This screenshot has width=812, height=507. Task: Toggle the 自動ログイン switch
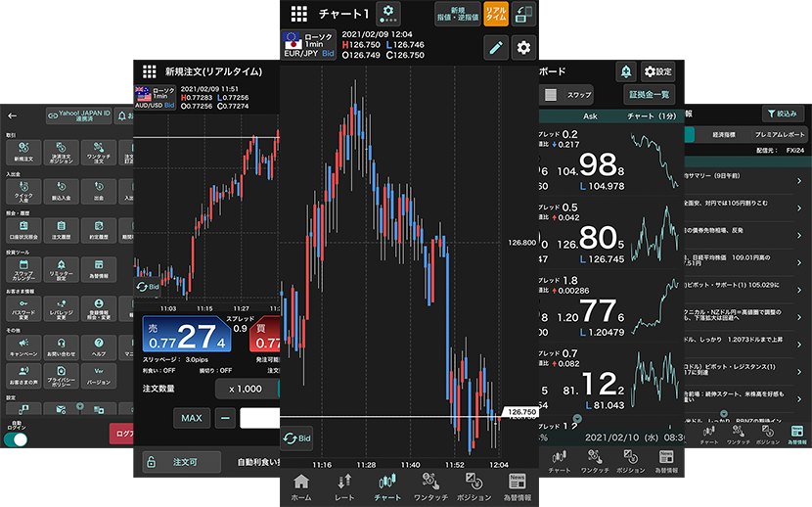[16, 439]
